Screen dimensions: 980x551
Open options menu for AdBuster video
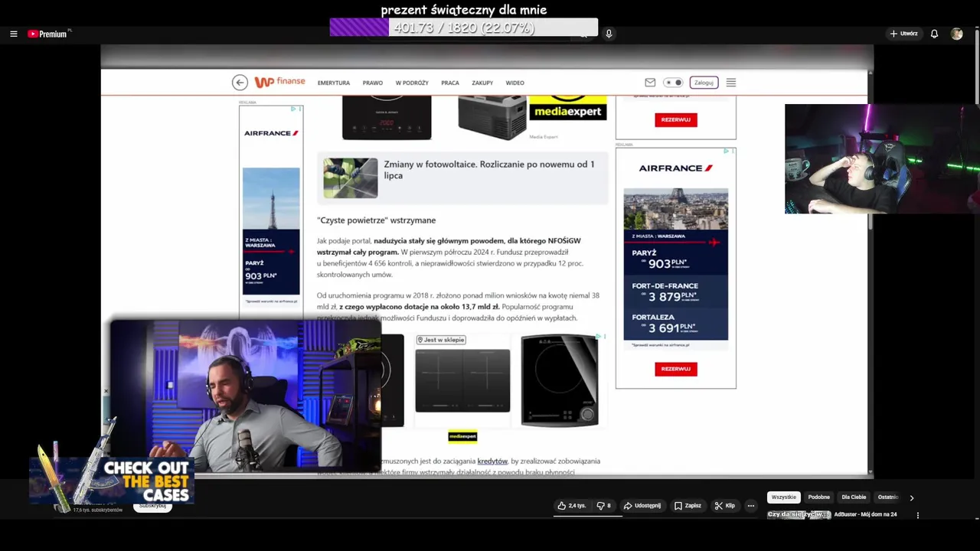918,515
